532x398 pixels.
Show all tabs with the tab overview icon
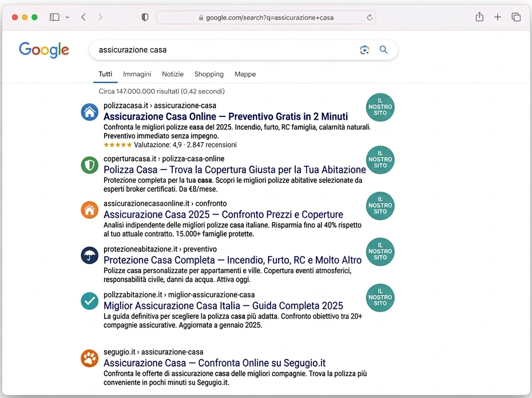click(x=516, y=17)
